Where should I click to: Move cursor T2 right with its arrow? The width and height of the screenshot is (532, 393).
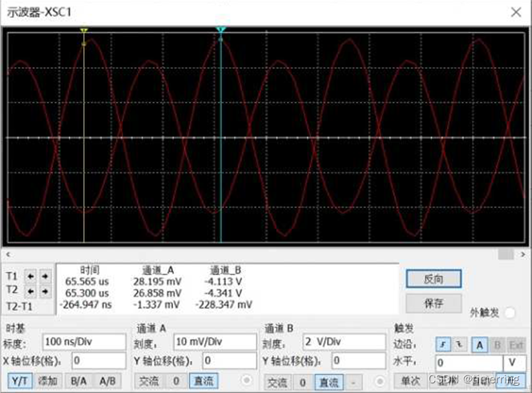[45, 291]
